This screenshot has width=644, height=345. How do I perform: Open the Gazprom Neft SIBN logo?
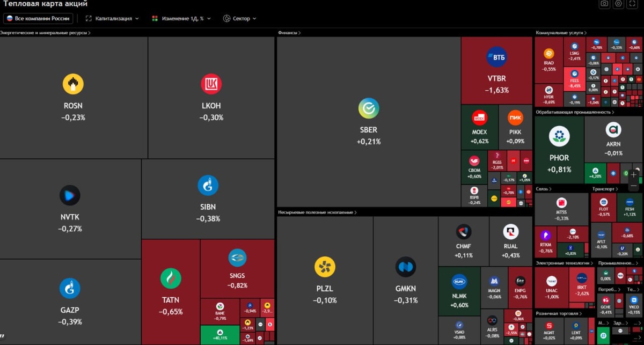click(x=208, y=186)
